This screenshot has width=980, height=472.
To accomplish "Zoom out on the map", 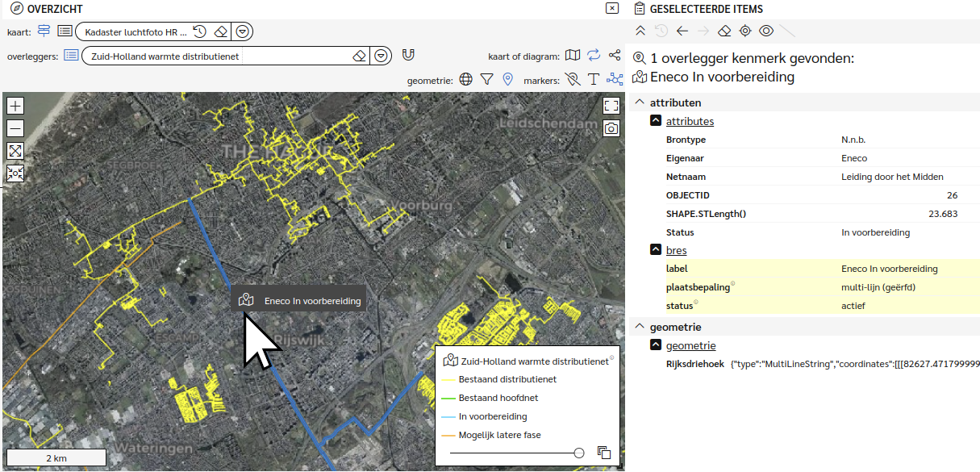I will [x=15, y=128].
